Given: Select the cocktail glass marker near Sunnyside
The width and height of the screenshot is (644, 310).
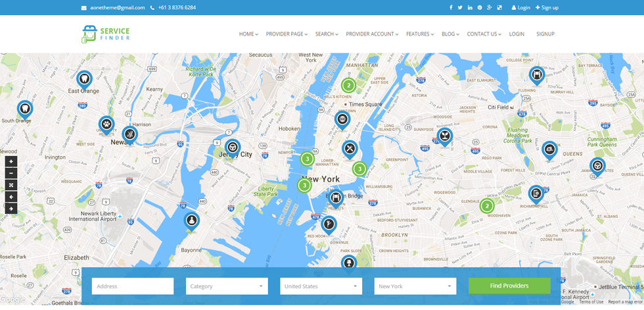Looking at the screenshot, I should click(444, 138).
